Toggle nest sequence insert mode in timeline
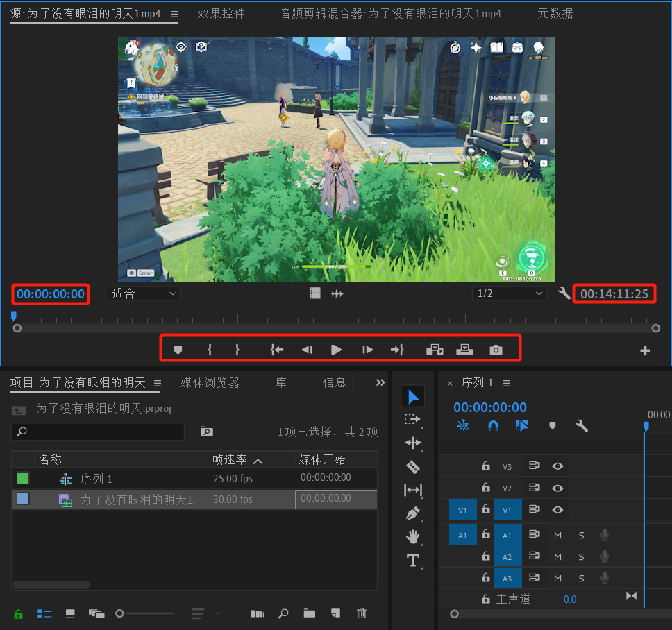This screenshot has width=672, height=630. coord(463,426)
